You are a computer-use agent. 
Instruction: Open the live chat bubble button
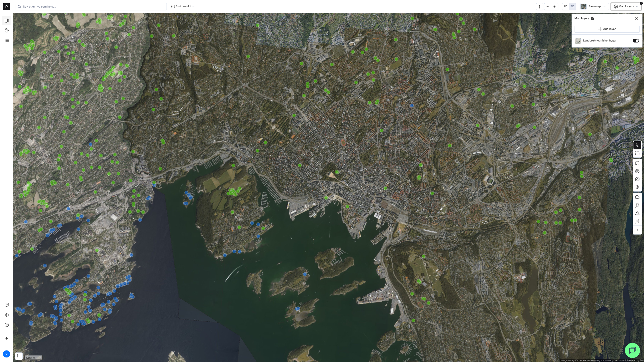(x=632, y=350)
